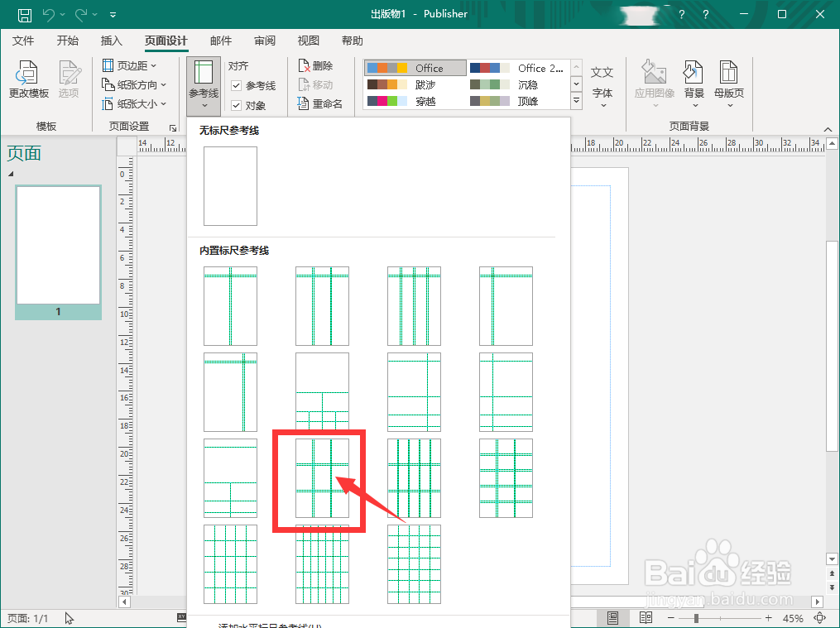Select page 1 thumbnail
Screen dimensions: 840x628
tap(59, 252)
